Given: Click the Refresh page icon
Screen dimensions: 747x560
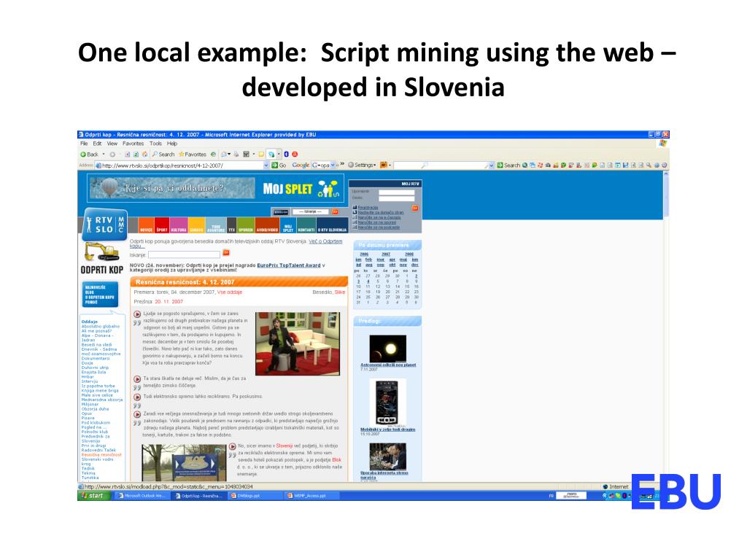Looking at the screenshot, I should [136, 155].
